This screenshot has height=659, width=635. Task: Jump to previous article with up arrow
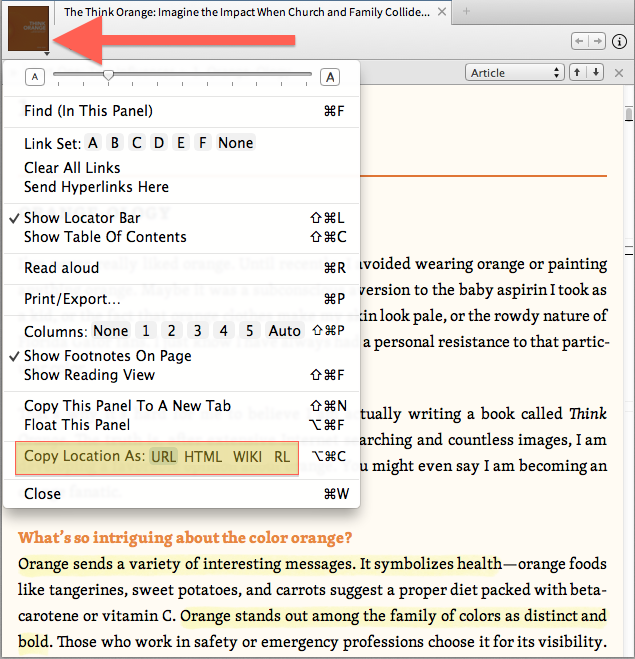578,72
